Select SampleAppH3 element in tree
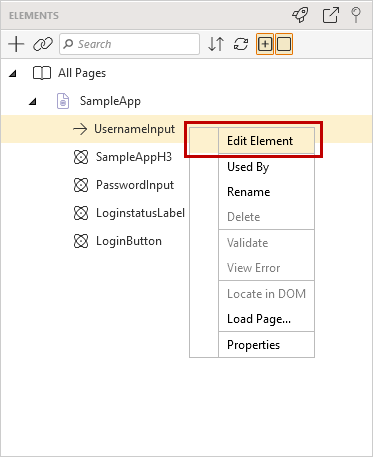Viewport: 373px width, 457px height. 134,157
